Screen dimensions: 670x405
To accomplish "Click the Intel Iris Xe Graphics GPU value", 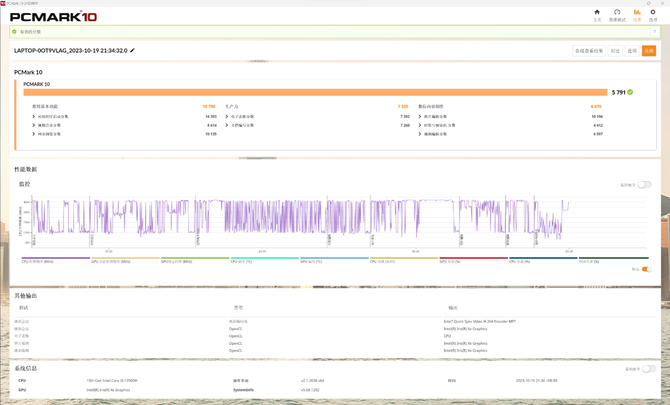I will click(108, 390).
